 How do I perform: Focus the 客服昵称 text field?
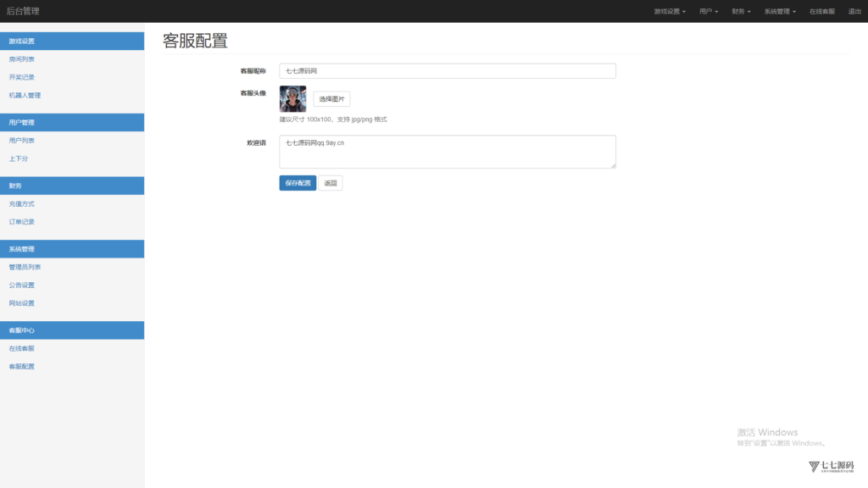447,71
